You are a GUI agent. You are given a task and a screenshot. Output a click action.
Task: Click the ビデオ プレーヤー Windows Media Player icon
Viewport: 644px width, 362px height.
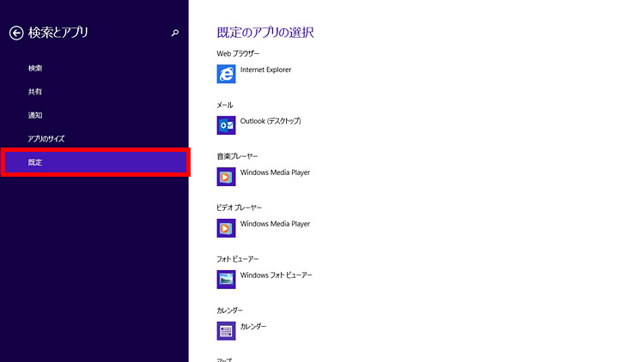pos(227,228)
